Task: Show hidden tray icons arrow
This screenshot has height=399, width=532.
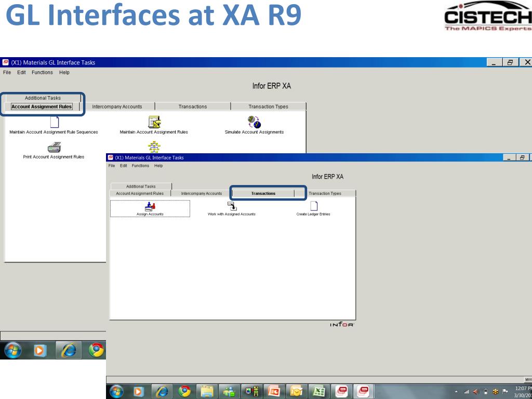Action: [x=456, y=392]
